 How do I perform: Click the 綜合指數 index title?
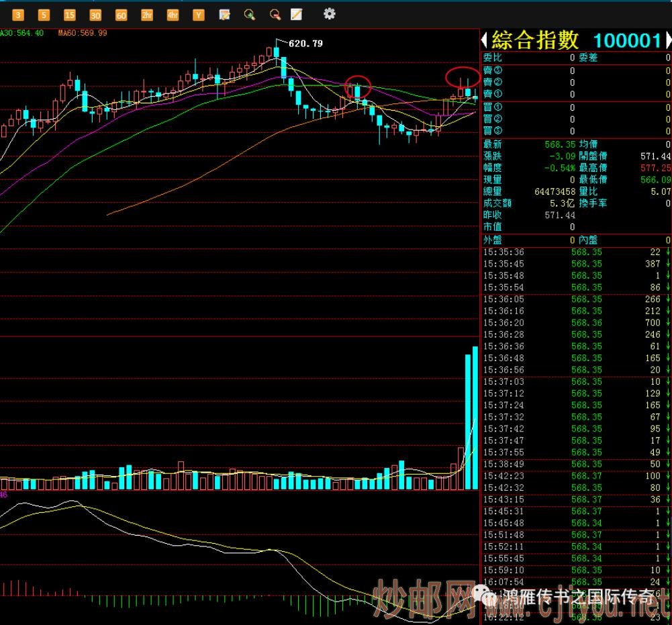(535, 40)
